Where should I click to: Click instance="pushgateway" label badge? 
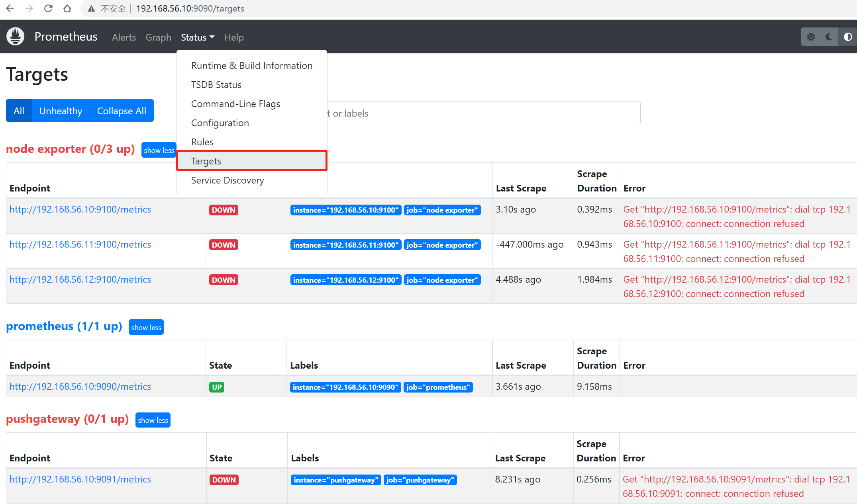[336, 480]
